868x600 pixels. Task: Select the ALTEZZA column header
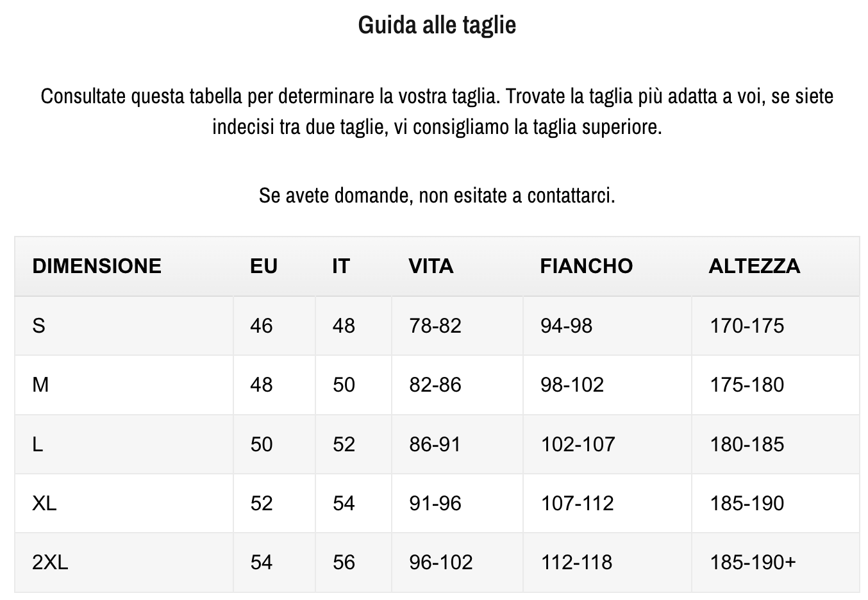pos(754,266)
